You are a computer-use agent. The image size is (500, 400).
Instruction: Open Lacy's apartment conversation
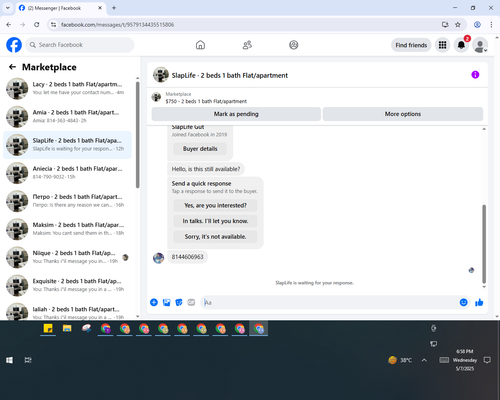(x=67, y=89)
